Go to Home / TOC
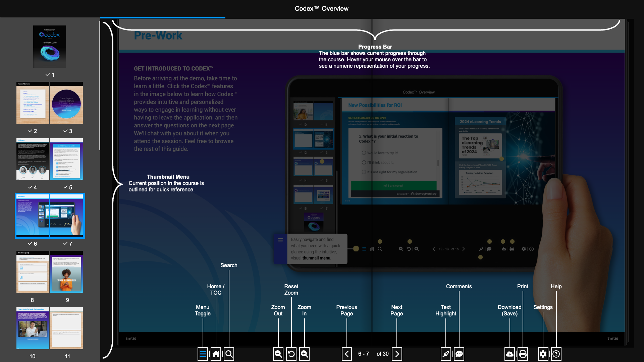Viewport: 644px width, 362px height. point(216,354)
